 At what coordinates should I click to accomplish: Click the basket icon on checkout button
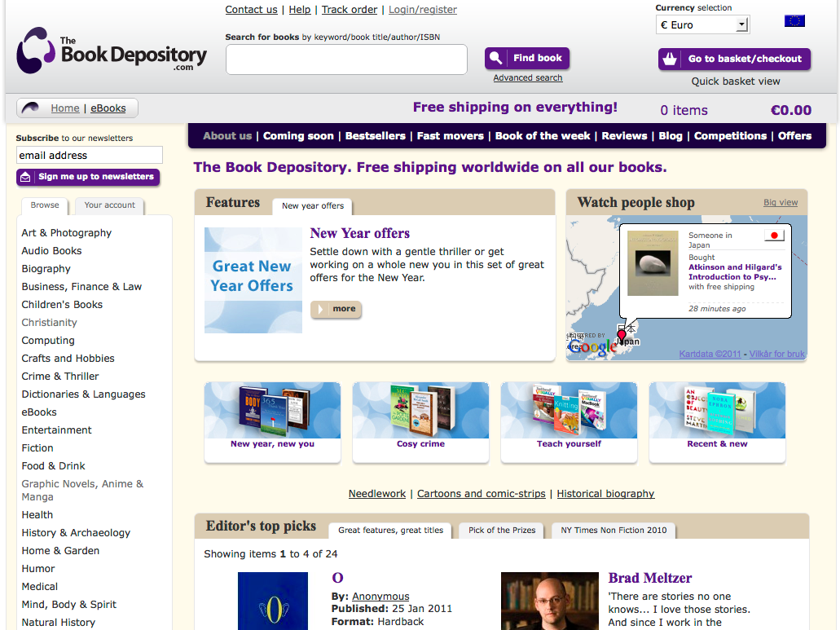point(671,59)
